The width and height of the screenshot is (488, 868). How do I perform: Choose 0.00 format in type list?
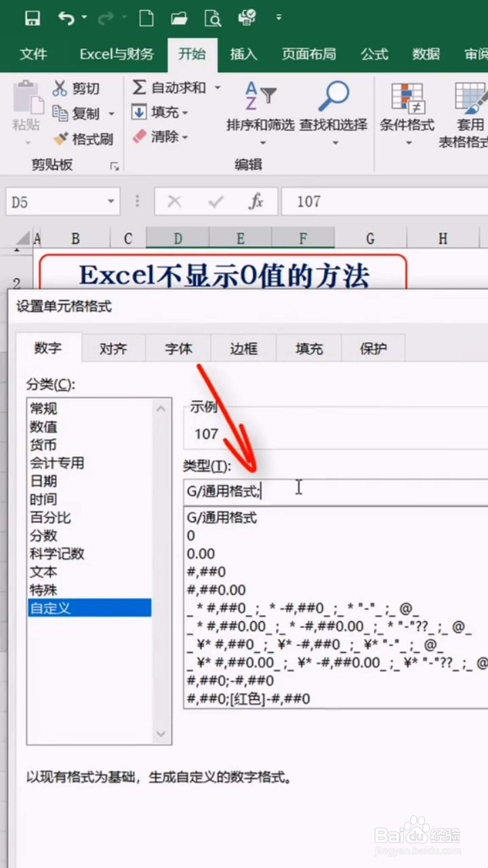[x=201, y=553]
